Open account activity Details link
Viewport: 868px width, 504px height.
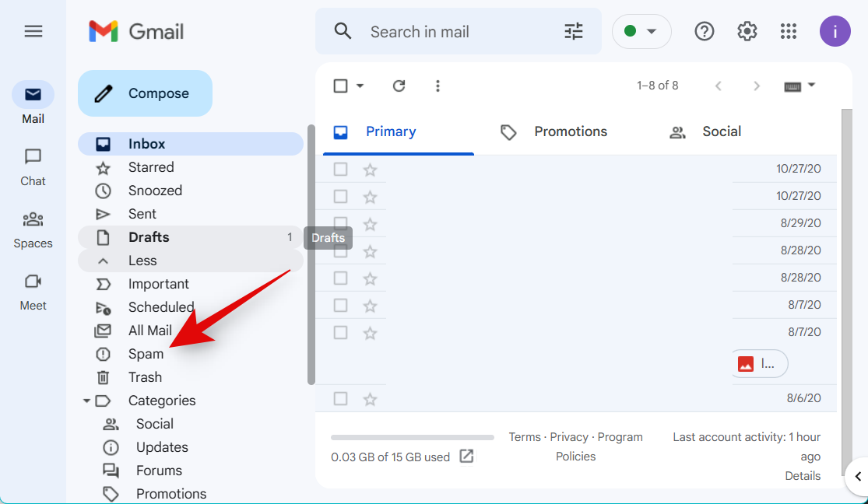(x=803, y=476)
